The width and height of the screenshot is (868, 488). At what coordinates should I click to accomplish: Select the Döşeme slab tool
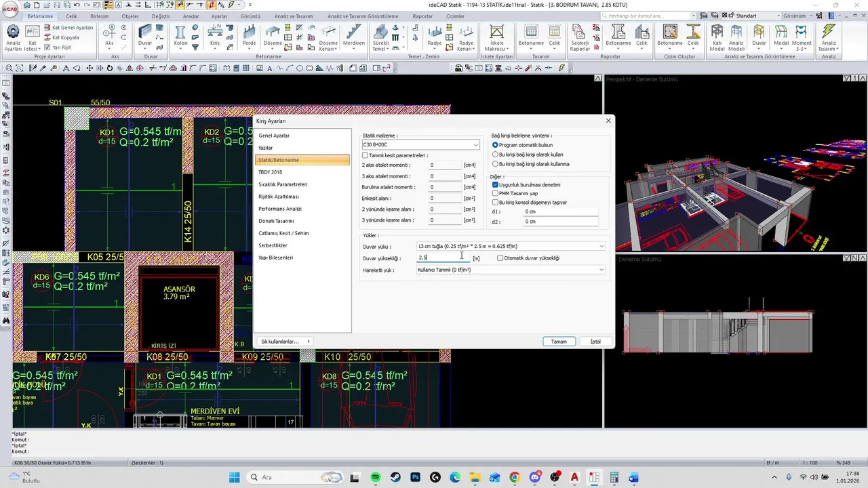(273, 37)
